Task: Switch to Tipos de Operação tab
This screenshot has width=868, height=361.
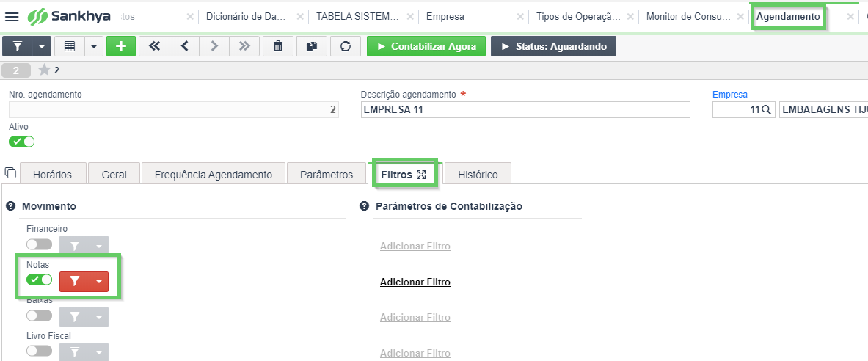Action: pyautogui.click(x=578, y=17)
